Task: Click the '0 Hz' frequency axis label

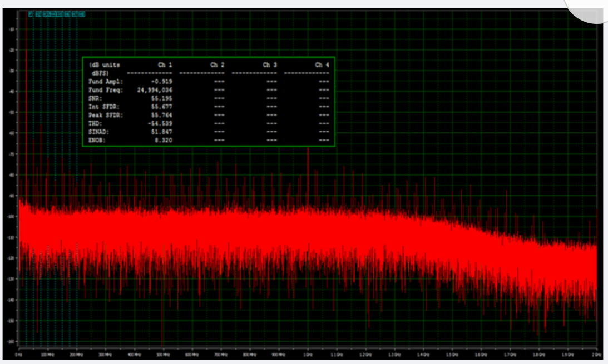Action: 18,355
